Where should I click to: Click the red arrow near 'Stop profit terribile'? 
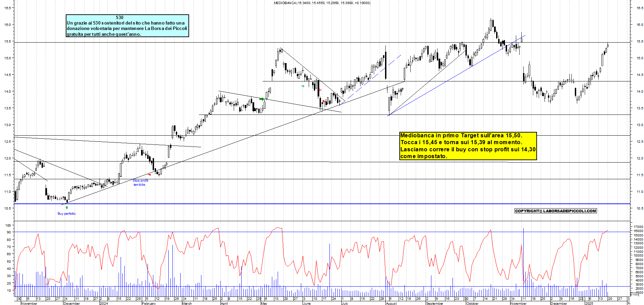click(x=149, y=174)
